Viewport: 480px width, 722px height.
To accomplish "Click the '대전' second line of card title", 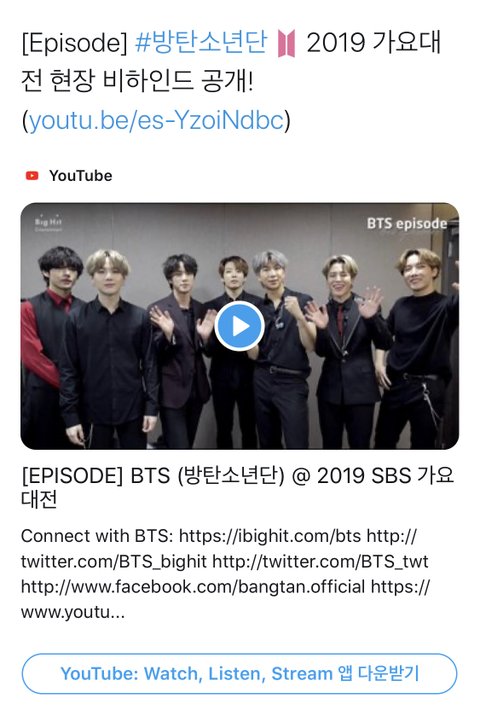I will click(39, 499).
